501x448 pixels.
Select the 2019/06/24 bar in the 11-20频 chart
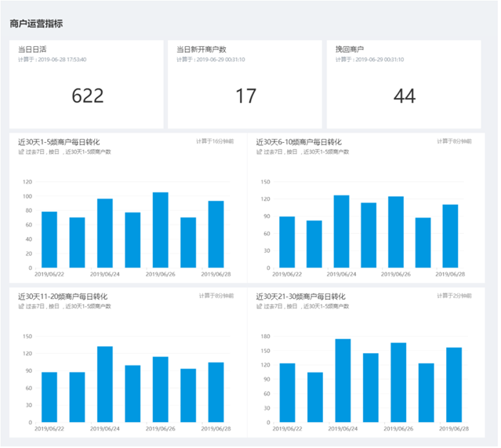click(105, 384)
